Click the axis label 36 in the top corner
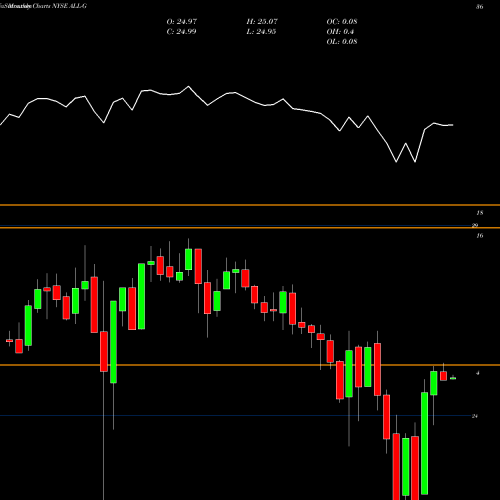The height and width of the screenshot is (500, 500). (x=480, y=6)
